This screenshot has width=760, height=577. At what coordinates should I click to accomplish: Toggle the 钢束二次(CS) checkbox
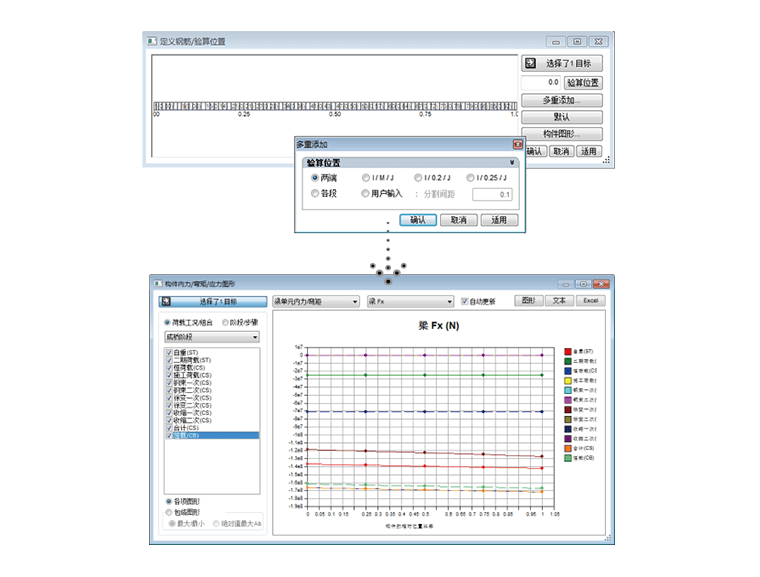click(x=169, y=390)
